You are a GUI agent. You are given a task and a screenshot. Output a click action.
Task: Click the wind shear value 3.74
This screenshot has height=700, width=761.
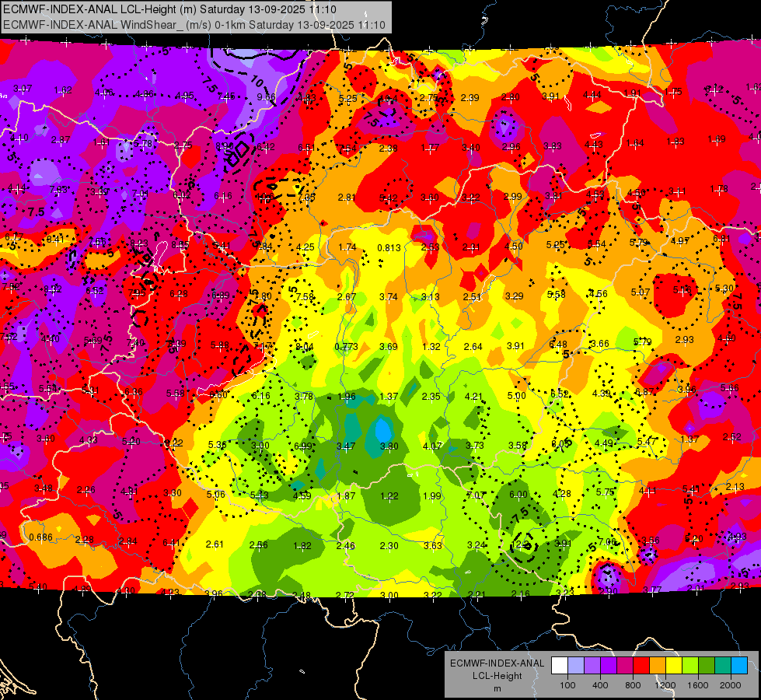(x=388, y=297)
